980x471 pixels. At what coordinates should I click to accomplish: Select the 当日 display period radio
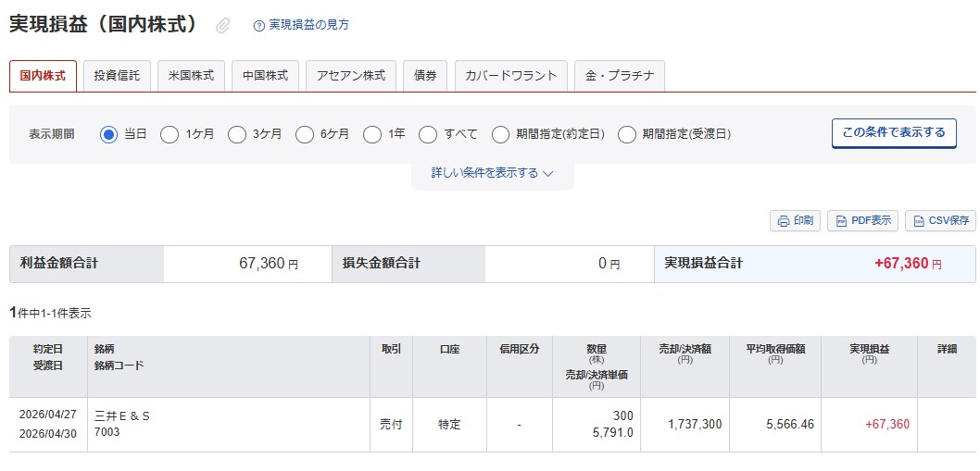(108, 134)
